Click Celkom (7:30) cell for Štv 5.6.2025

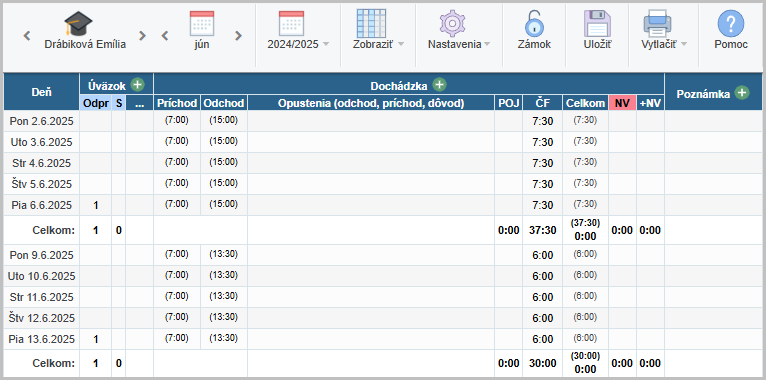585,184
